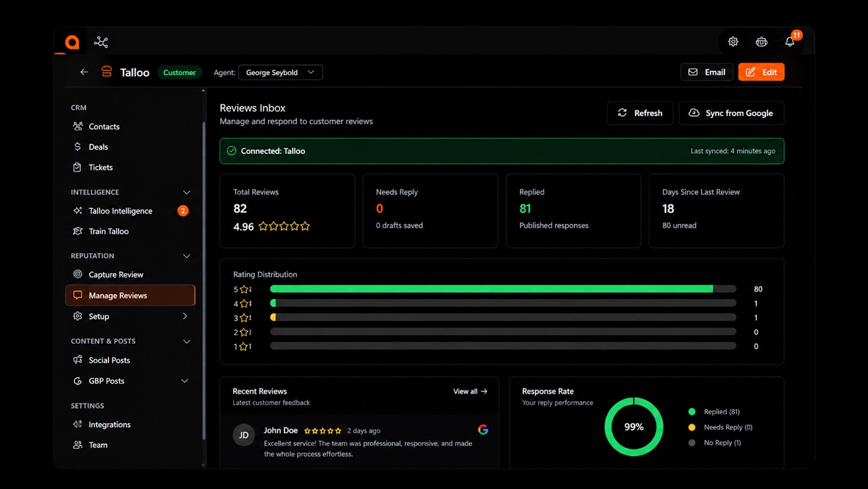Open Train Talloo page
This screenshot has width=868, height=489.
pyautogui.click(x=130, y=231)
